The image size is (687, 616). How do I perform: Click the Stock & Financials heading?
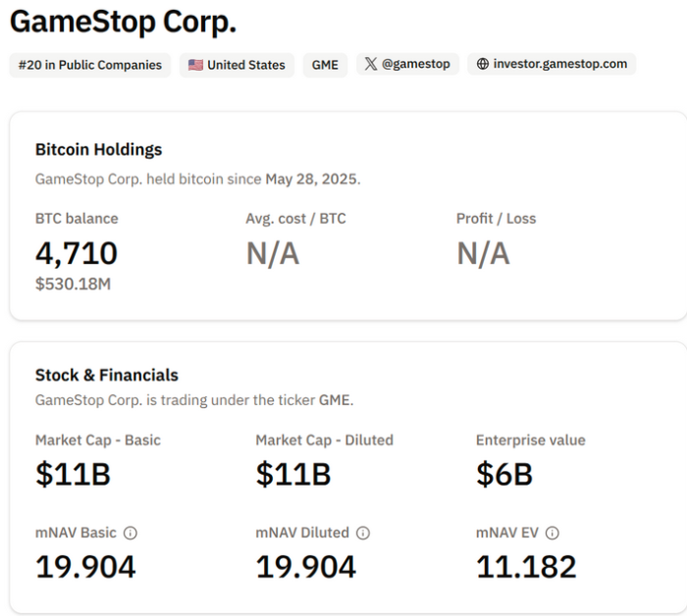(x=107, y=376)
